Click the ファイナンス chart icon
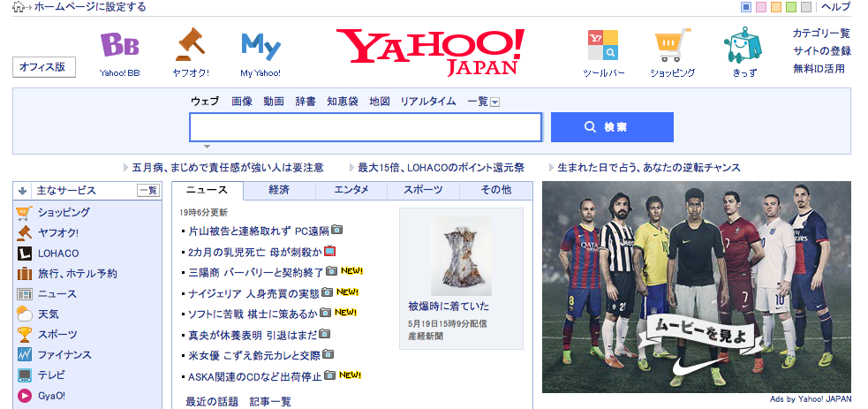 pyautogui.click(x=25, y=354)
